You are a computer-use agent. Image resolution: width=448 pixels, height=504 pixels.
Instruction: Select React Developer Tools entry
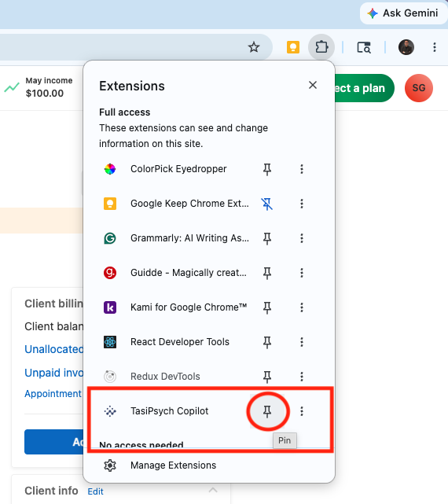pyautogui.click(x=180, y=342)
